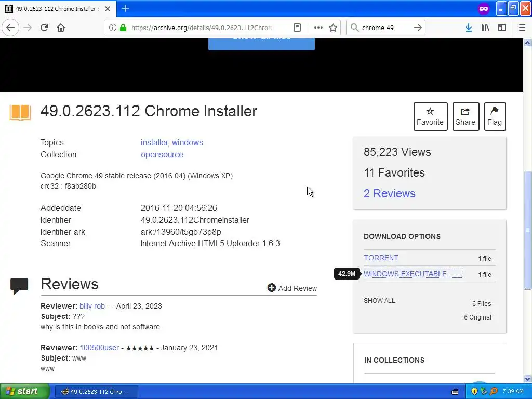The height and width of the screenshot is (399, 532).
Task: Open a new tab with plus button
Action: tap(125, 8)
